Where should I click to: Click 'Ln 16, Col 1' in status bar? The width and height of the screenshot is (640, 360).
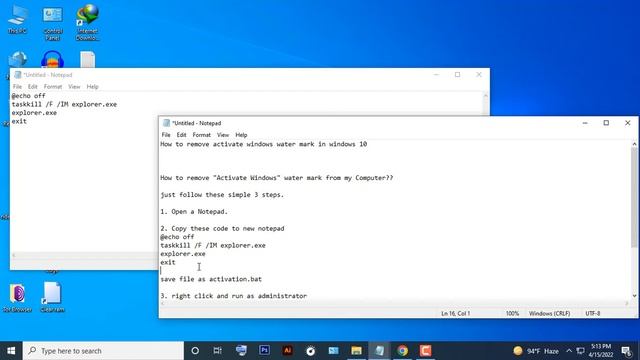click(456, 313)
